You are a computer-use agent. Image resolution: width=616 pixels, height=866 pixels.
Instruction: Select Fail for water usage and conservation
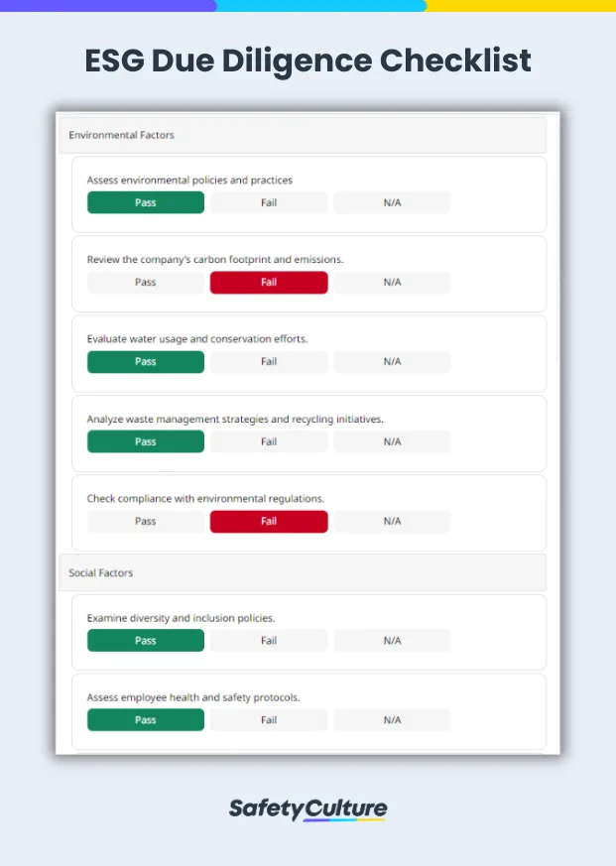pyautogui.click(x=268, y=361)
